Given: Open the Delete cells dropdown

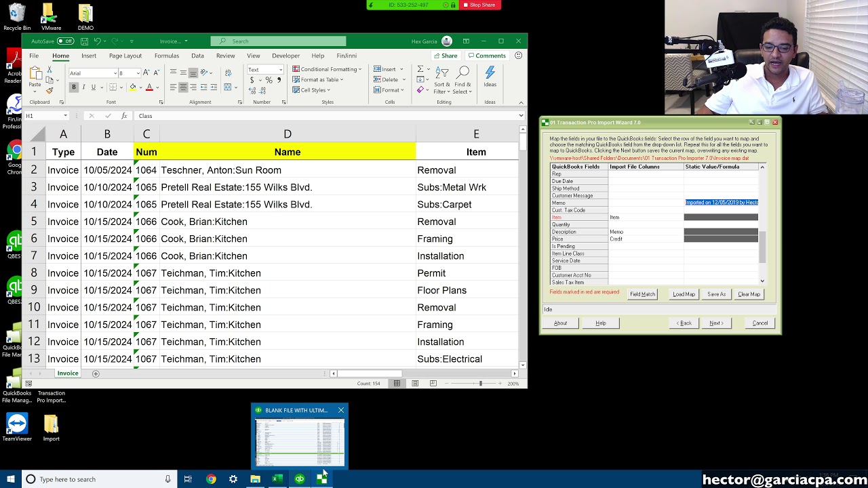Looking at the screenshot, I should click(389, 80).
